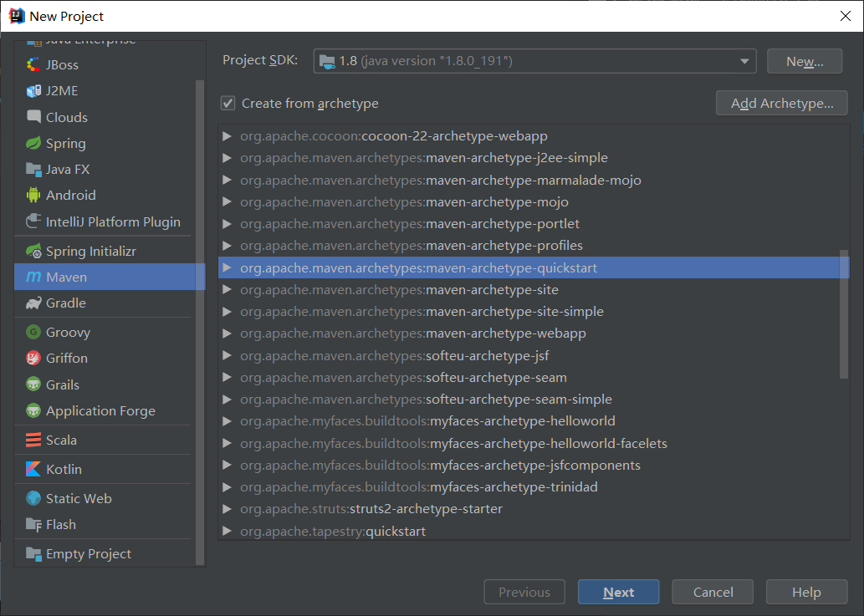Select maven-archetype-profiles archetype row
Screen dimensions: 864x616
click(x=534, y=246)
